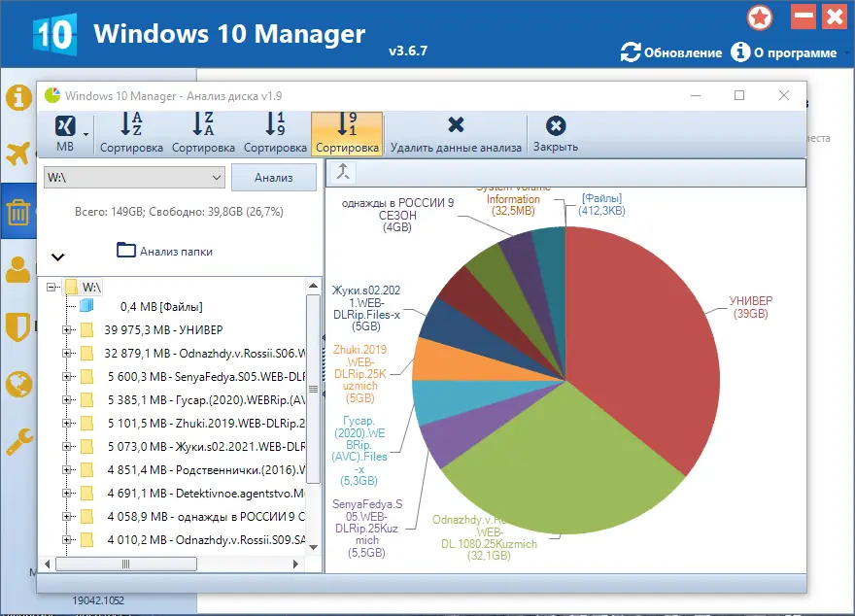Open the airplane Optimizer sidebar icon

tap(18, 154)
